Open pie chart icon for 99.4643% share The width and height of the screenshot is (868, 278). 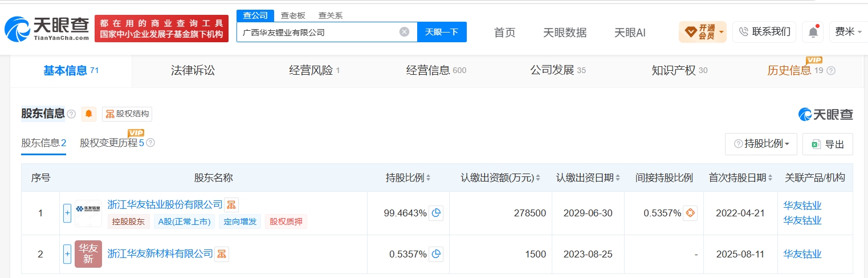436,213
